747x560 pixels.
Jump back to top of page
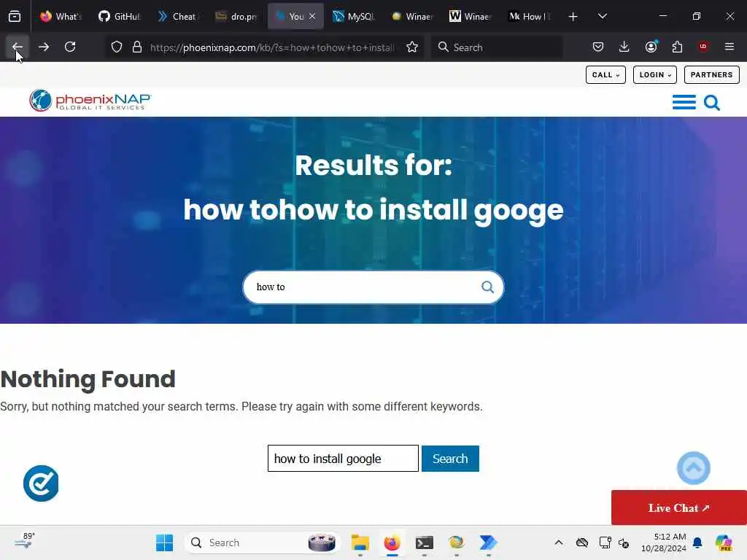point(694,467)
